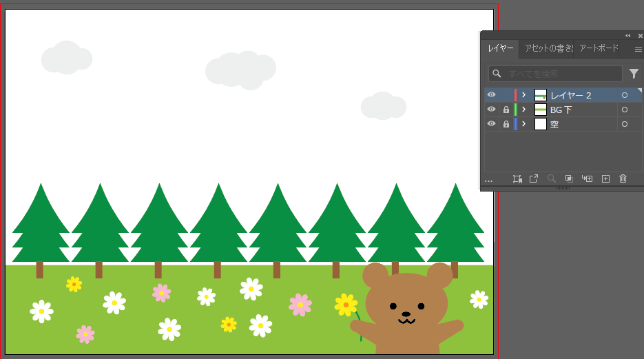Switch to the アートボード tab
The height and width of the screenshot is (359, 644).
pos(598,48)
